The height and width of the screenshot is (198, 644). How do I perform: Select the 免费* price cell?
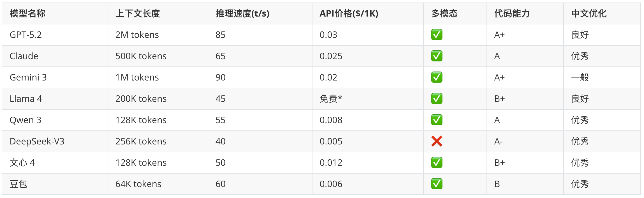(331, 99)
